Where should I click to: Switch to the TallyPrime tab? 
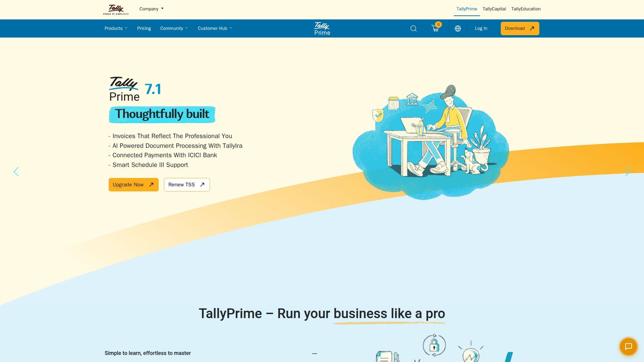tap(467, 9)
